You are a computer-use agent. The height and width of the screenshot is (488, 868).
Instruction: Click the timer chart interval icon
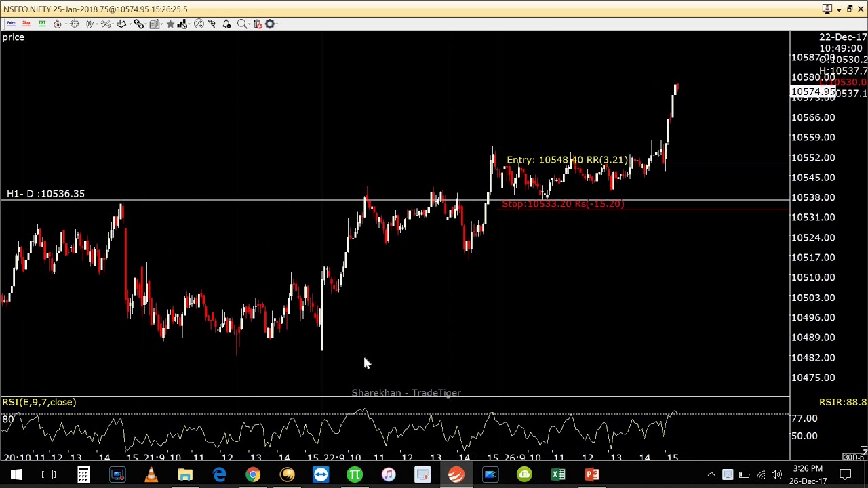tap(58, 24)
